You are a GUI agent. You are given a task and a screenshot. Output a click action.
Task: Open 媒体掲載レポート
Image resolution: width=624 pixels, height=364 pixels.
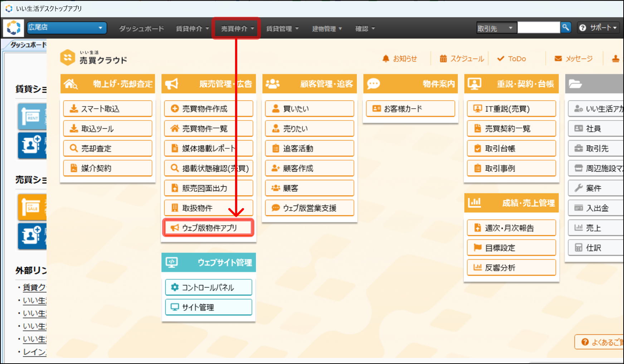pyautogui.click(x=209, y=148)
